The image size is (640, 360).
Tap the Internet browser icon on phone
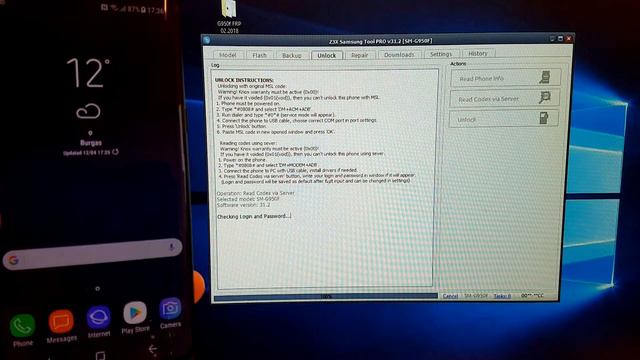point(98,317)
